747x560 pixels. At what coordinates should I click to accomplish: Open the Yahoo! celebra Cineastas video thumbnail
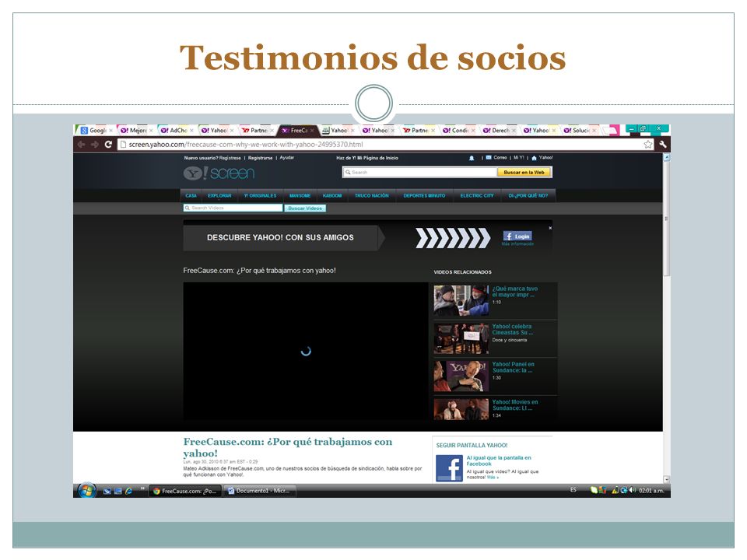(461, 338)
